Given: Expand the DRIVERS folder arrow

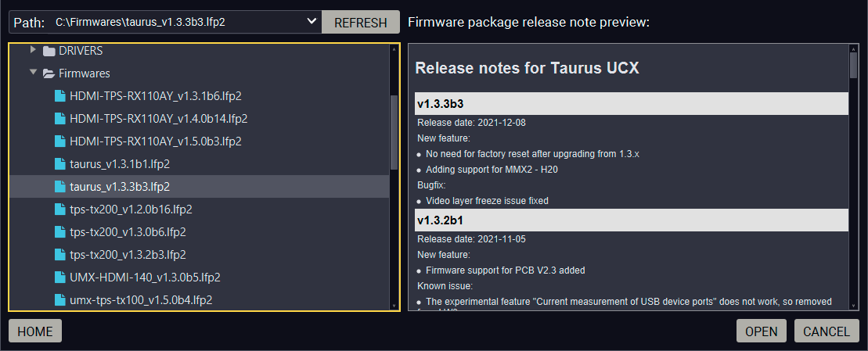Looking at the screenshot, I should [x=33, y=50].
